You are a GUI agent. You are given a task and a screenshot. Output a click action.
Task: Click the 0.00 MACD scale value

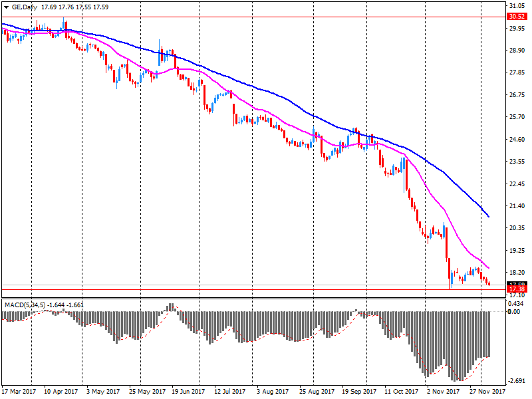[x=515, y=311]
